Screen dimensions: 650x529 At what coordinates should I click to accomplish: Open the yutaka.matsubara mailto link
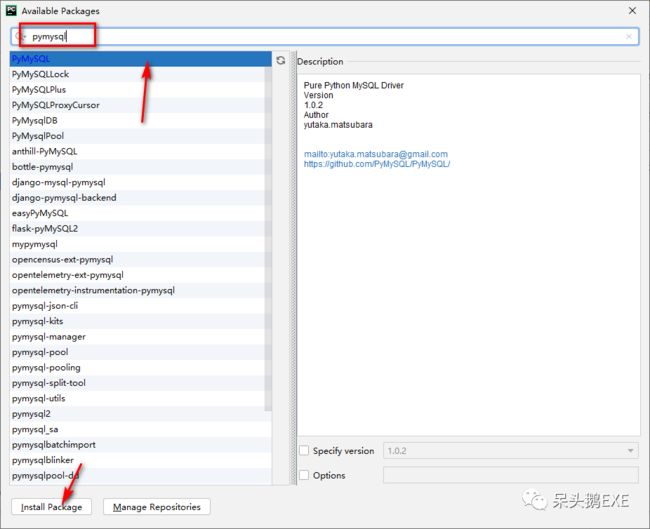pos(376,154)
